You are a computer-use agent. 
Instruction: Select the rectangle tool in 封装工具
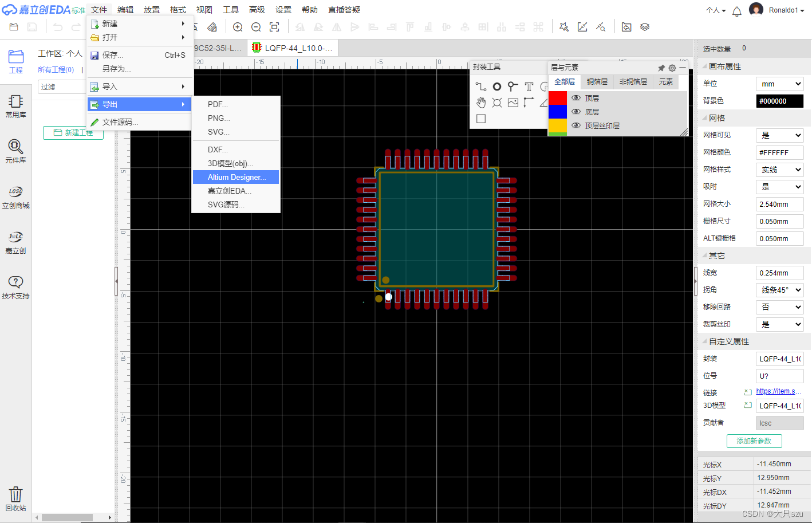point(481,119)
